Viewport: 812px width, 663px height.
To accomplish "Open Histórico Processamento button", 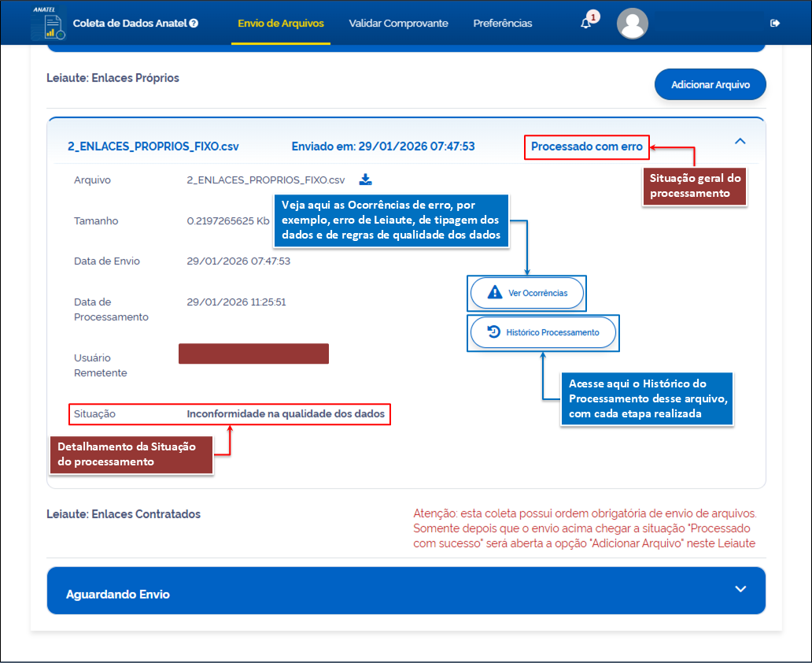I will click(543, 332).
